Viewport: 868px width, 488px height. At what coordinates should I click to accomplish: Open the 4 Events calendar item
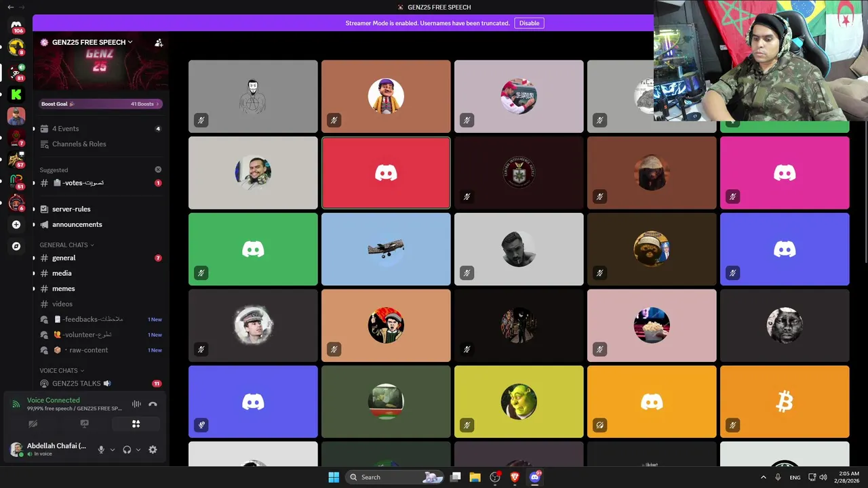pos(100,129)
